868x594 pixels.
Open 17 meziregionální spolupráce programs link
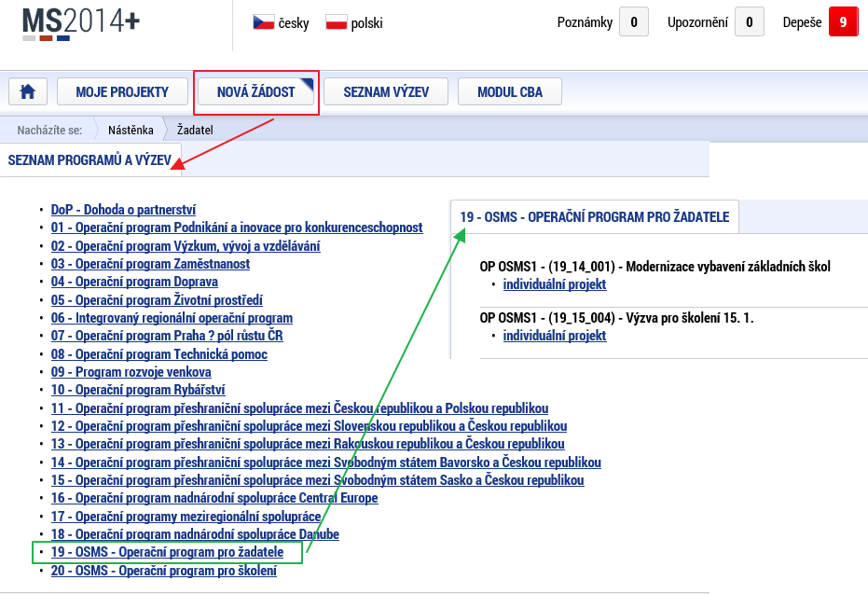(x=186, y=517)
